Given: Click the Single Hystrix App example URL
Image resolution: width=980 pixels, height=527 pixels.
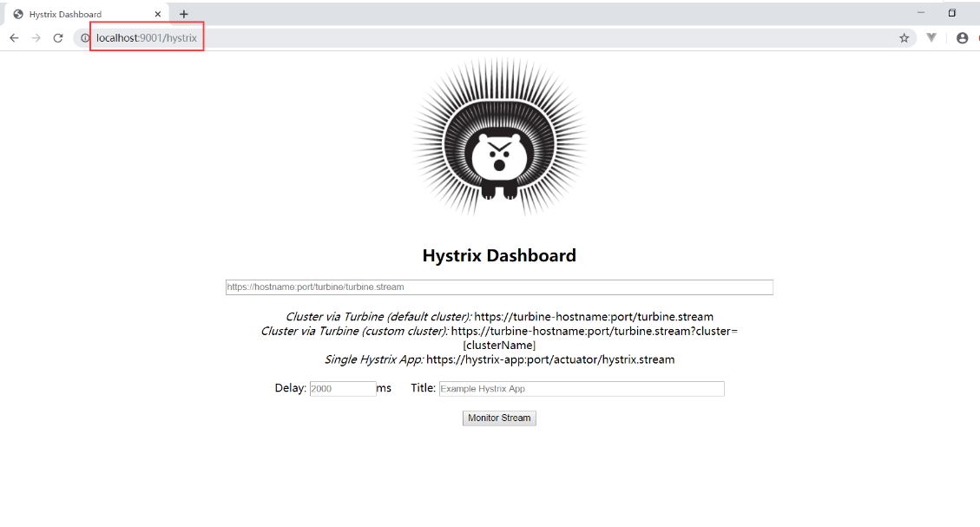Looking at the screenshot, I should tap(550, 359).
